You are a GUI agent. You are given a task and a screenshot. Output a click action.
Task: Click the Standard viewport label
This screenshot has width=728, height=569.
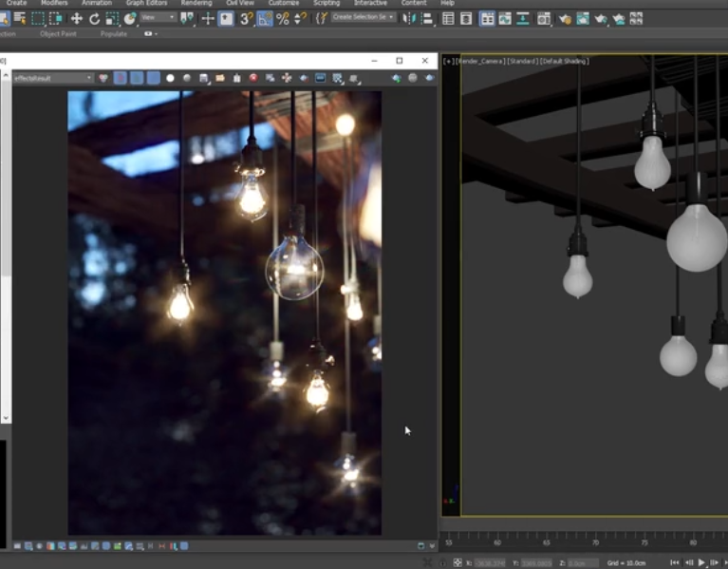522,62
